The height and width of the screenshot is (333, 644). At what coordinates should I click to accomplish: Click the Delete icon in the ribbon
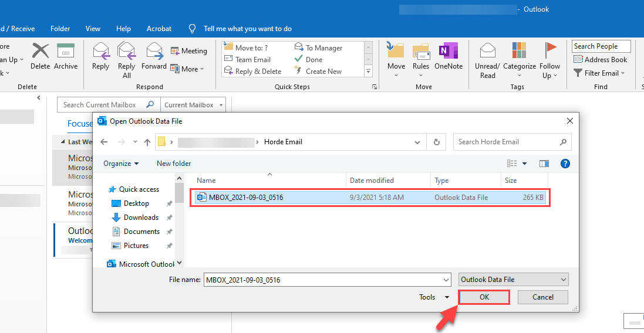(x=41, y=56)
